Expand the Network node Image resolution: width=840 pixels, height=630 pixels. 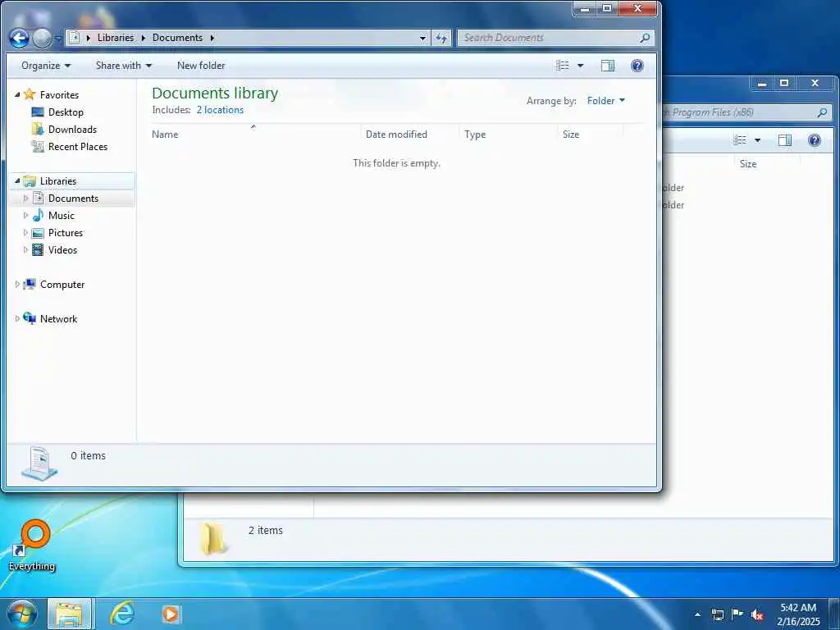tap(17, 319)
